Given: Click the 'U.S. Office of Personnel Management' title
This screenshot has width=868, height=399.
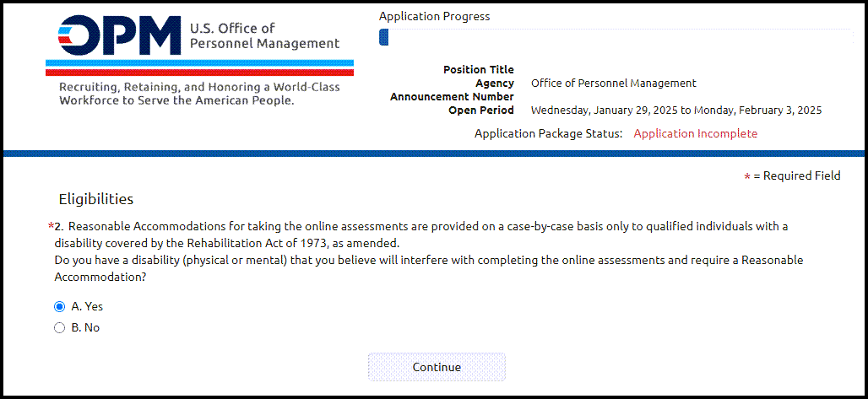Looking at the screenshot, I should (x=264, y=35).
